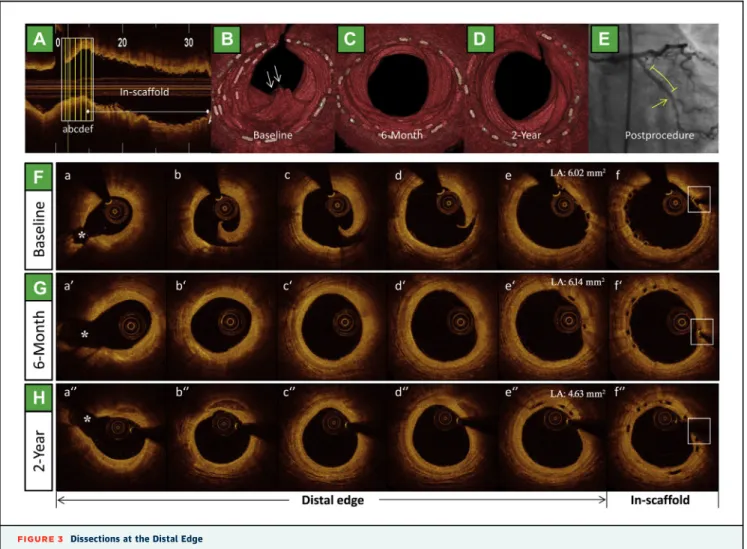
Task: Select baseline in-scaffold frame f
Action: (x=663, y=216)
